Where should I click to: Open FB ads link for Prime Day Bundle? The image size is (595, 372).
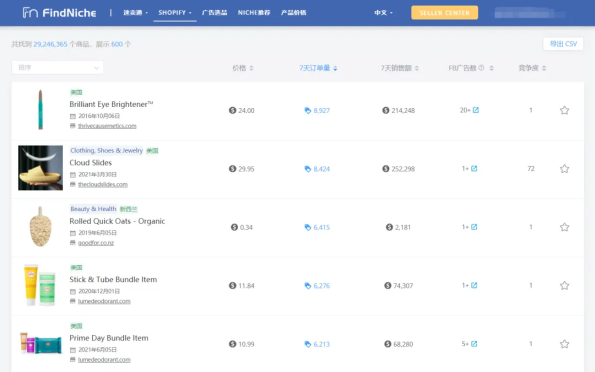tap(474, 344)
